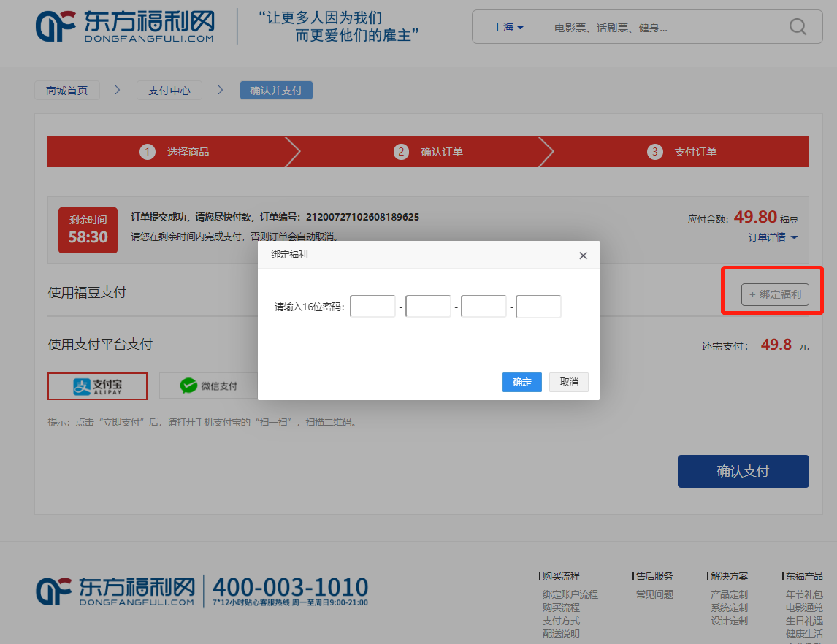Click the search magnifier icon
837x644 pixels.
tap(797, 26)
